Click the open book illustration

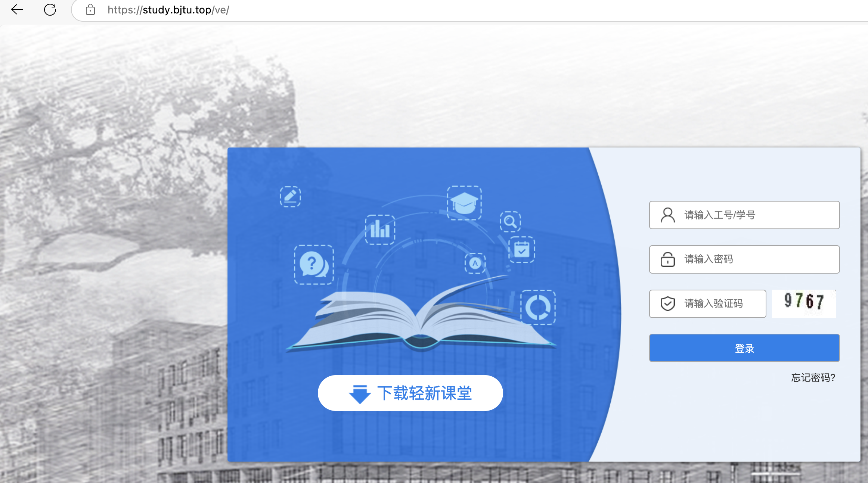(421, 314)
